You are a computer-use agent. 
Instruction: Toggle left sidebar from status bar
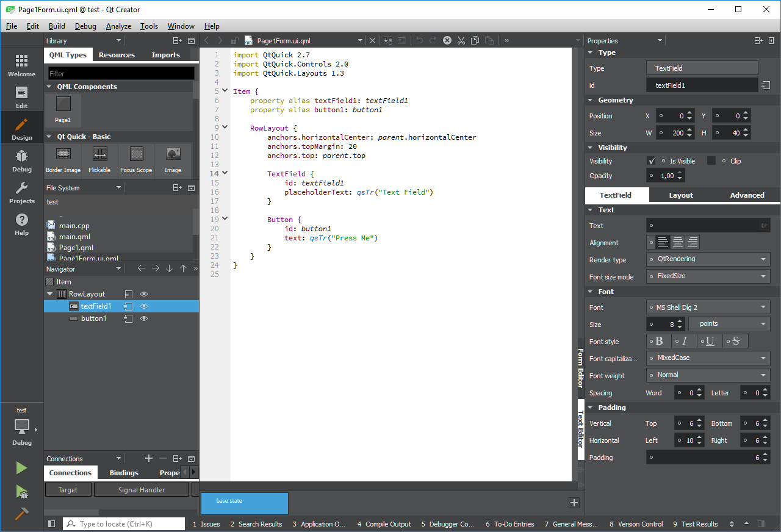coord(51,524)
